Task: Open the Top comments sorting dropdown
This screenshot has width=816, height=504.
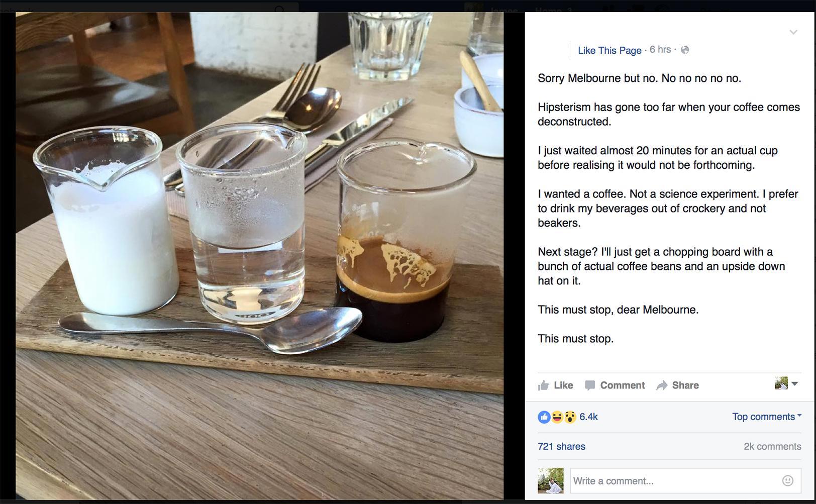Action: [x=766, y=417]
